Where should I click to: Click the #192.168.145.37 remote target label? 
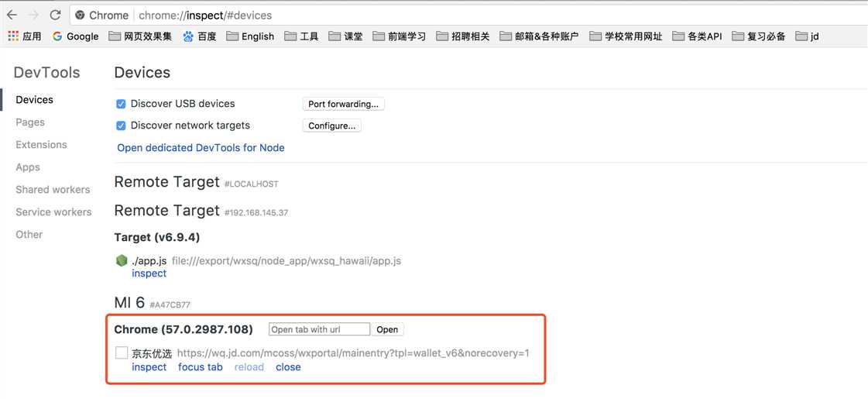(x=256, y=213)
